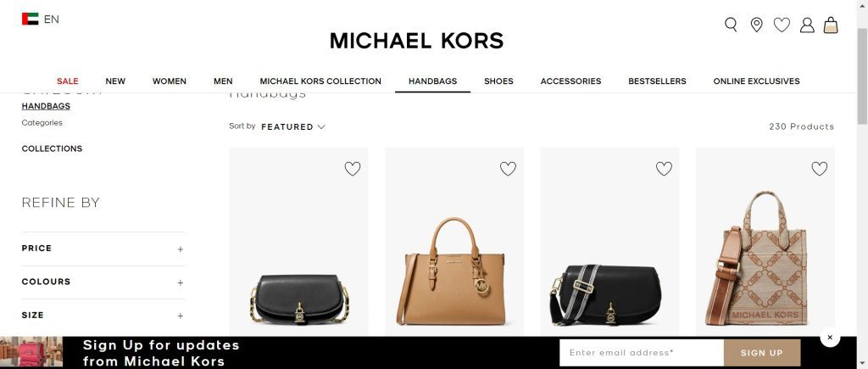Open the Sort by Featured dropdown
Image resolution: width=868 pixels, height=369 pixels.
coord(292,127)
